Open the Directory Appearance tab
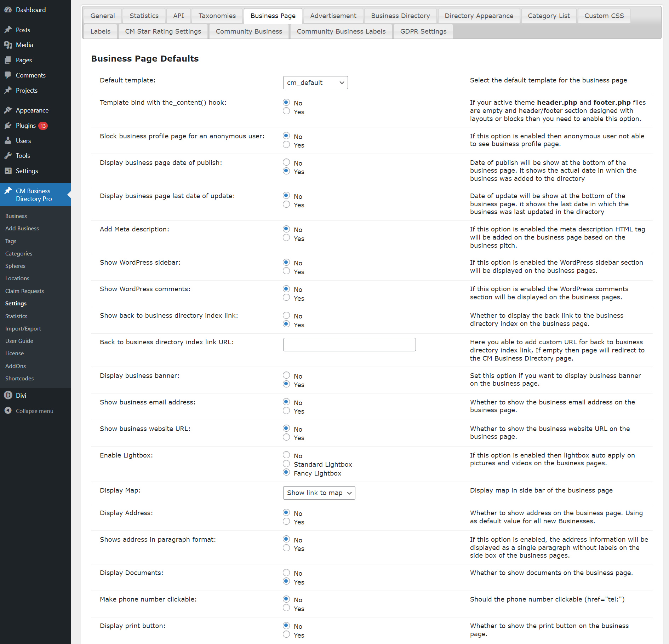669x644 pixels. [x=479, y=16]
